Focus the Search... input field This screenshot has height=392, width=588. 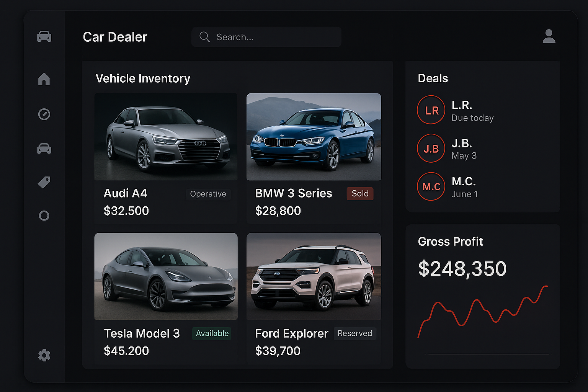tap(266, 37)
